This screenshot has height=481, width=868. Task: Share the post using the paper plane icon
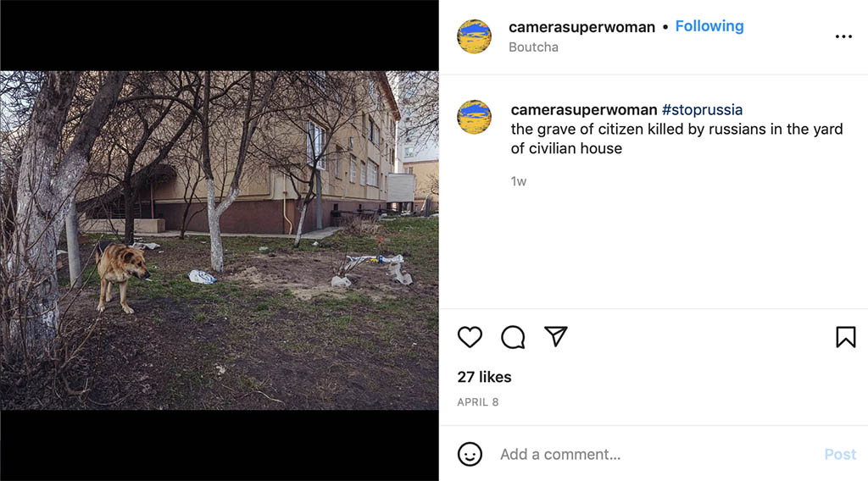(556, 336)
